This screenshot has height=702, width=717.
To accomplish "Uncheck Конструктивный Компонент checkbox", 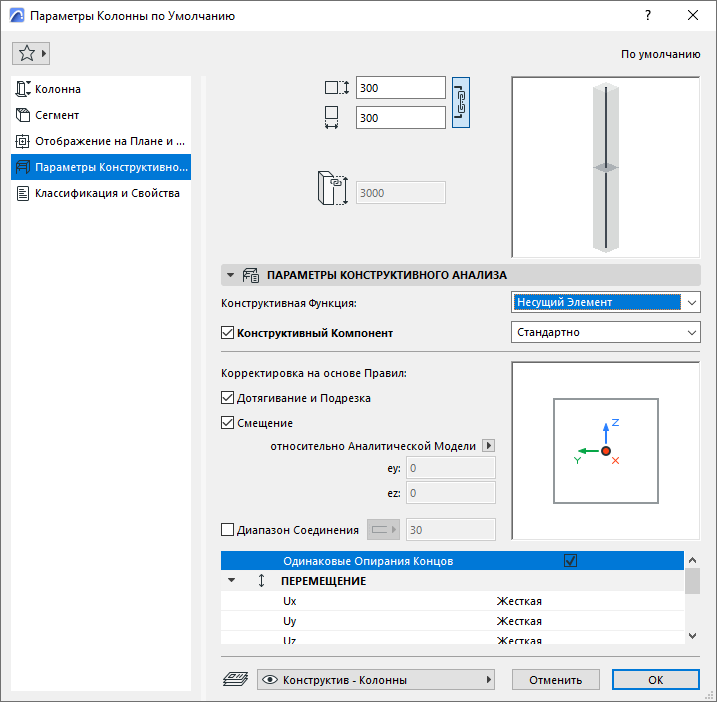I will click(227, 333).
